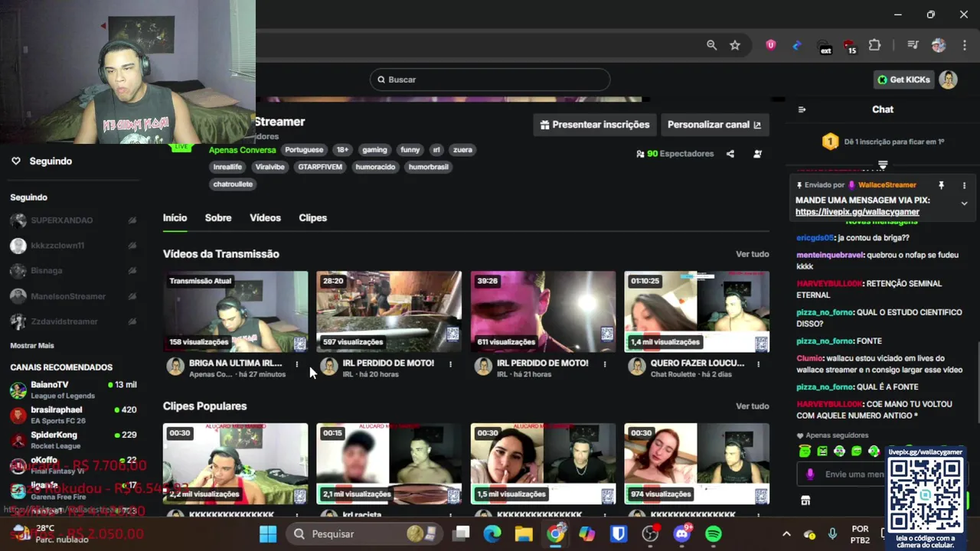Viewport: 980px width, 551px height.
Task: Open SUPERXANDAO in the followed list
Action: (73, 220)
